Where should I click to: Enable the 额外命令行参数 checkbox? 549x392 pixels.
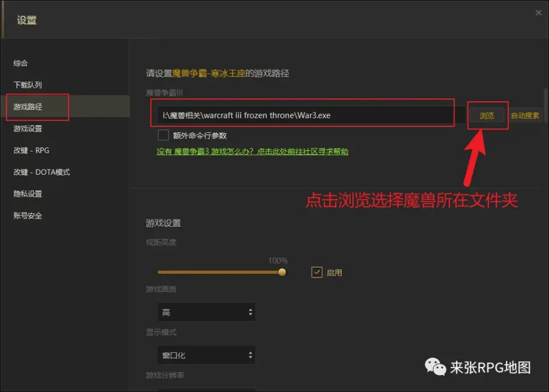click(x=163, y=135)
